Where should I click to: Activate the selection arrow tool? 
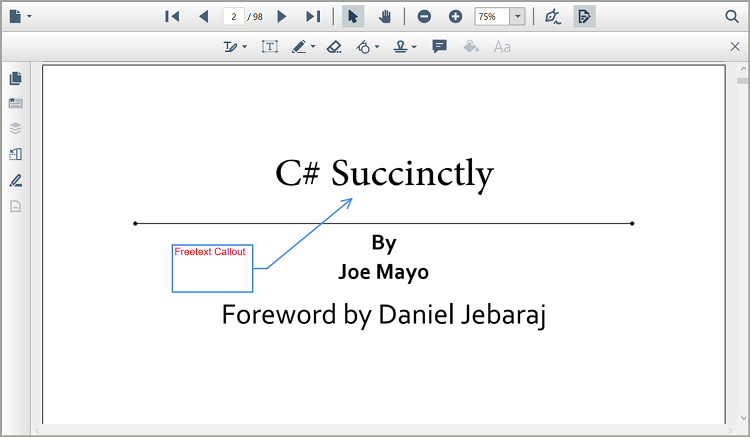click(353, 17)
